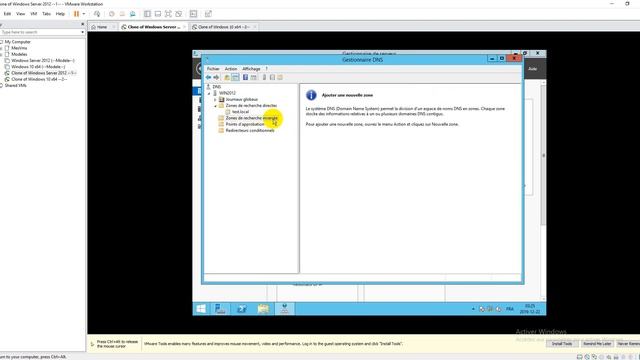Collapse Zones de recherche directes node
The width and height of the screenshot is (640, 360).
pos(216,106)
